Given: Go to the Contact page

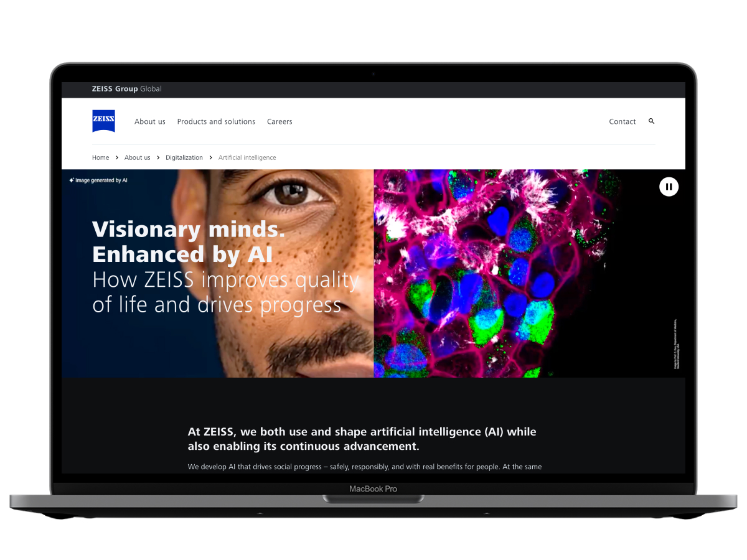Looking at the screenshot, I should tap(622, 122).
